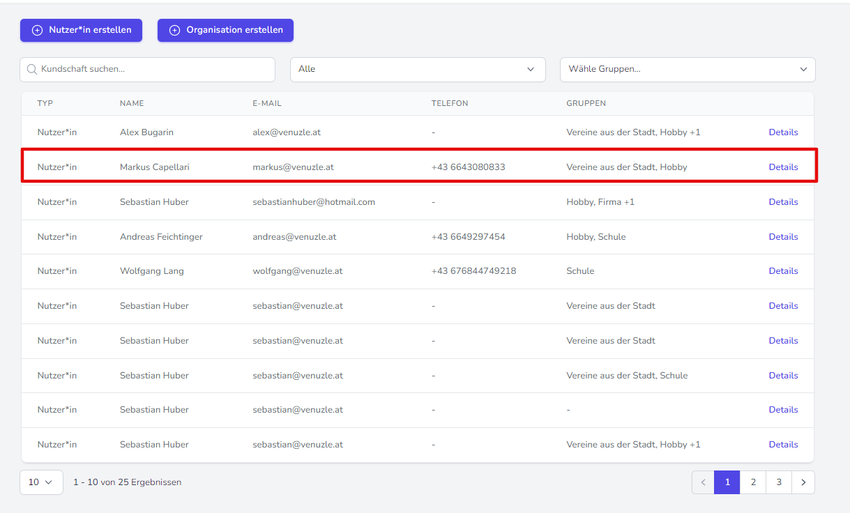Click the plus icon in Nutzer*in erstellen
The width and height of the screenshot is (850, 513).
pos(37,30)
